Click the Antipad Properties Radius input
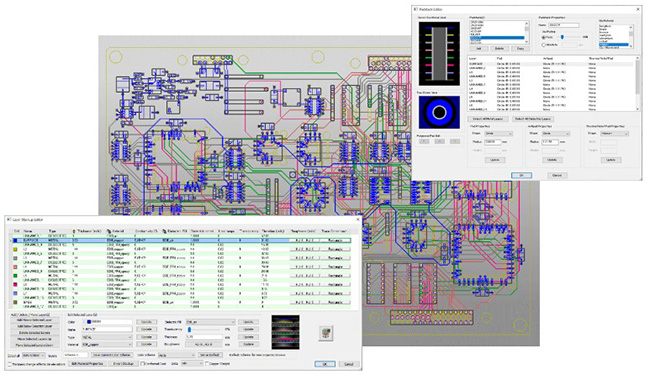This screenshot has width=650, height=375. [x=550, y=142]
